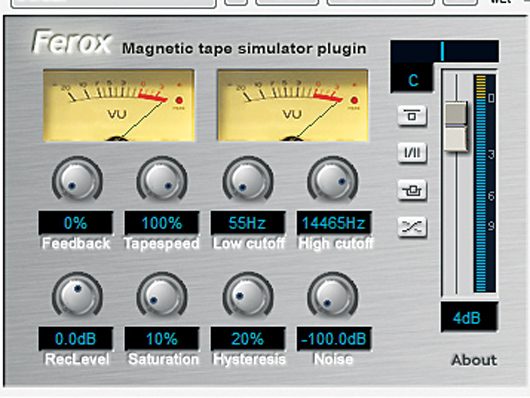The height and width of the screenshot is (398, 530).
Task: Click the output level fader handle
Action: coord(456,126)
